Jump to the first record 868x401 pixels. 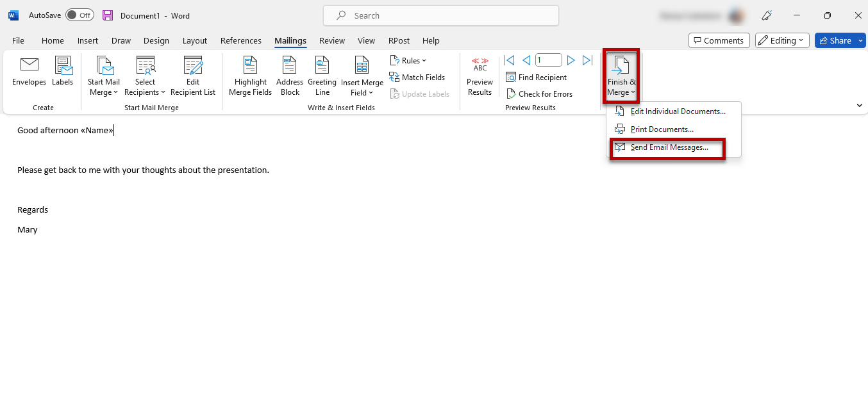tap(510, 60)
